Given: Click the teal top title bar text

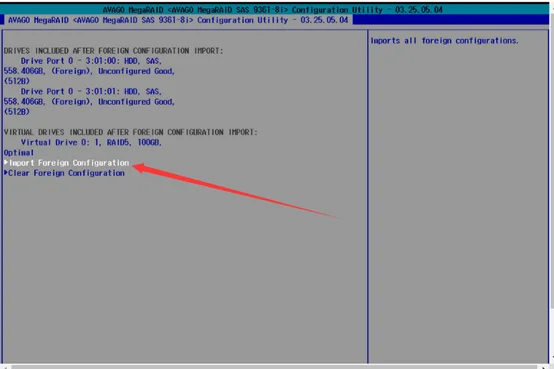Looking at the screenshot, I should (x=272, y=10).
